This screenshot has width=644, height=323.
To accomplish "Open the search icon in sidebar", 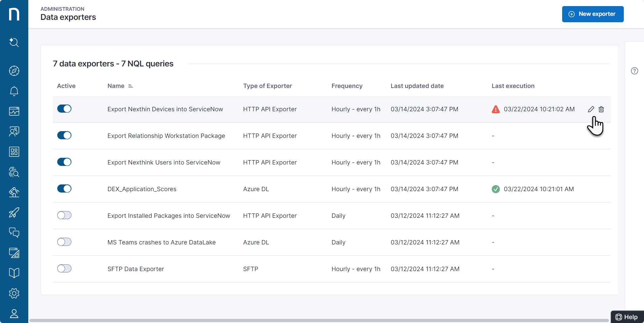I will (x=14, y=42).
